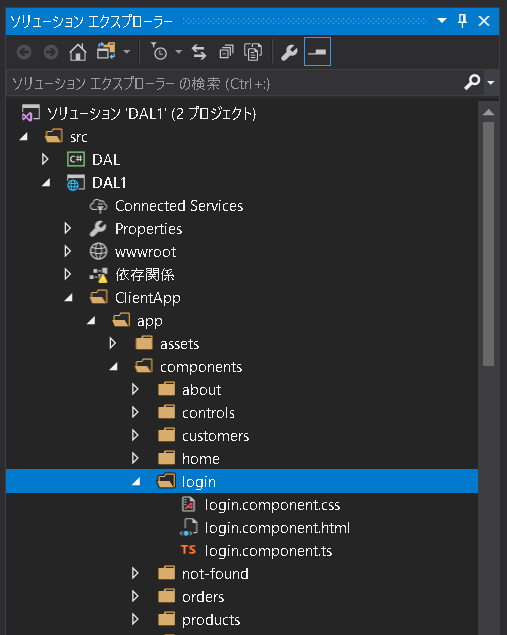
Task: Select the login.component.ts file
Action: [x=268, y=551]
